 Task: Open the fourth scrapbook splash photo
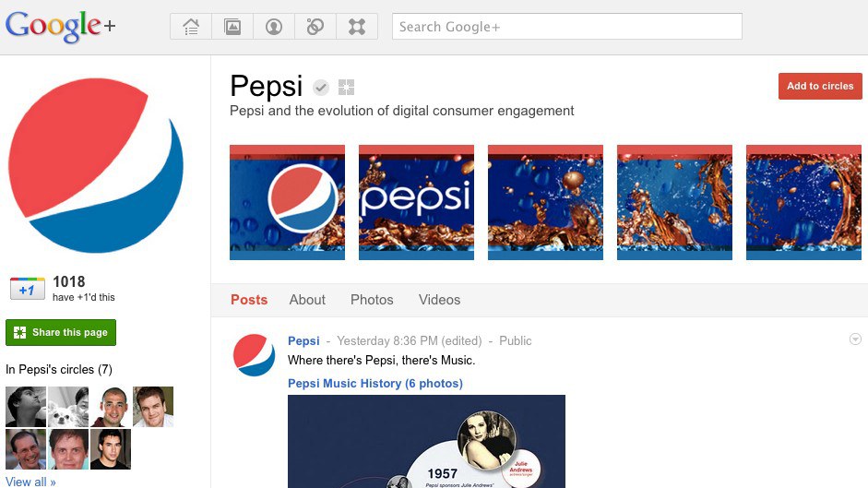pyautogui.click(x=674, y=202)
